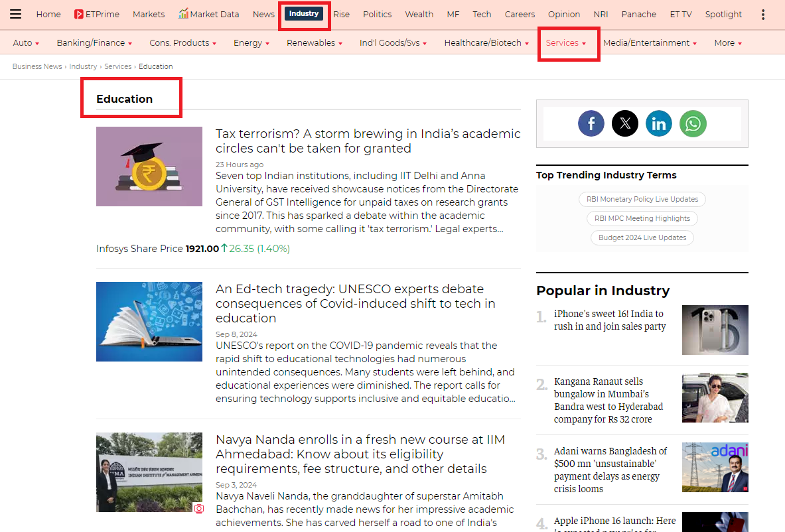Open Budget 2024 Live Updates tag
Image resolution: width=785 pixels, height=532 pixels.
pos(642,237)
